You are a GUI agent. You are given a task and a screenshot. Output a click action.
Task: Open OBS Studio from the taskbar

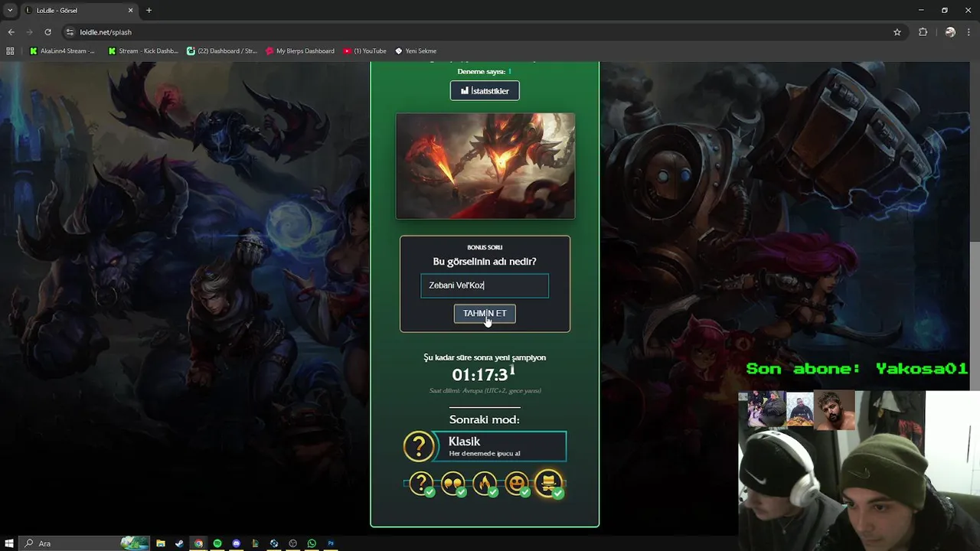pyautogui.click(x=292, y=543)
